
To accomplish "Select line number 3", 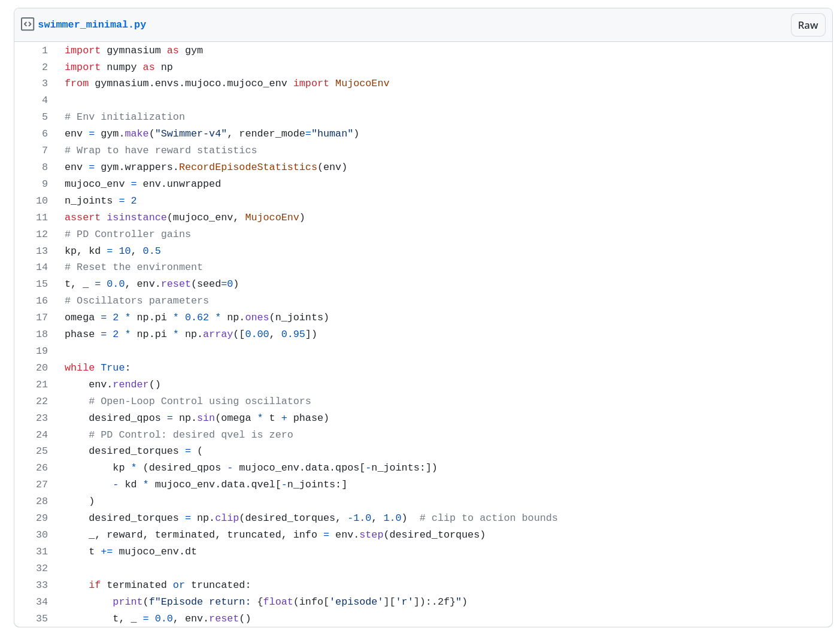I will pyautogui.click(x=45, y=83).
